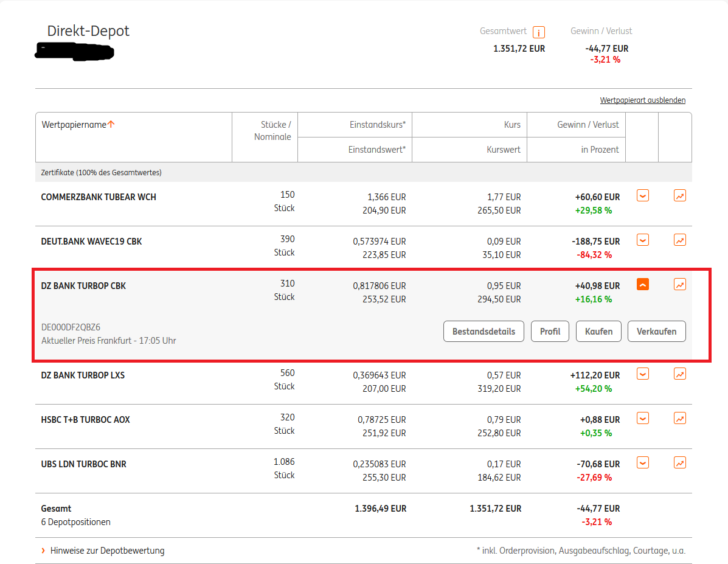728x564 pixels.
Task: Expand COMMERZBANK TUBEAR WCH row details
Action: coord(643,196)
